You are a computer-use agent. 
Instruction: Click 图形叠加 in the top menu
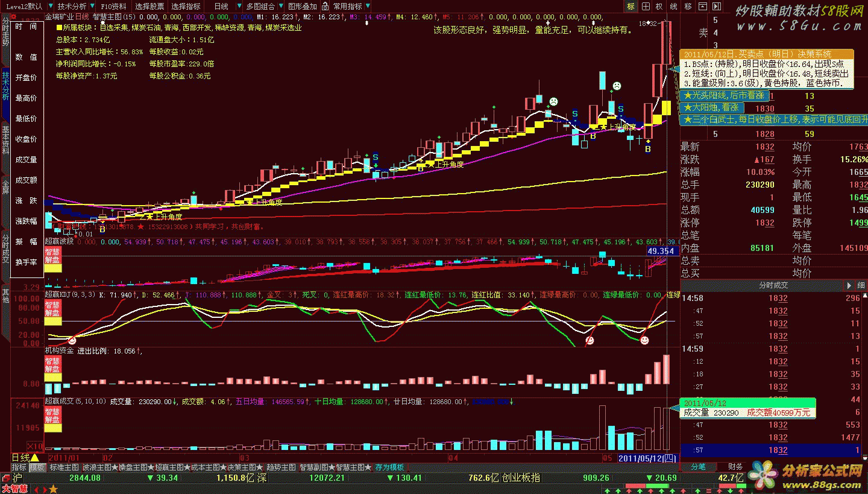303,6
